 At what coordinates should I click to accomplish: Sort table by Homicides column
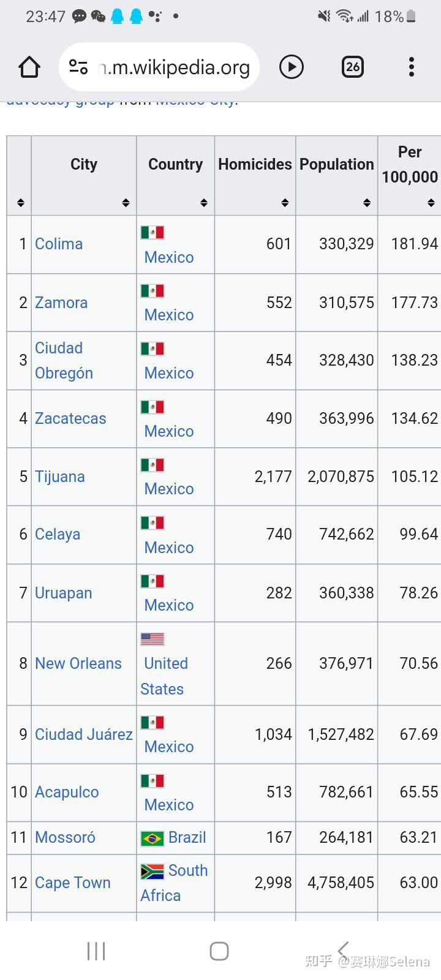pyautogui.click(x=255, y=176)
